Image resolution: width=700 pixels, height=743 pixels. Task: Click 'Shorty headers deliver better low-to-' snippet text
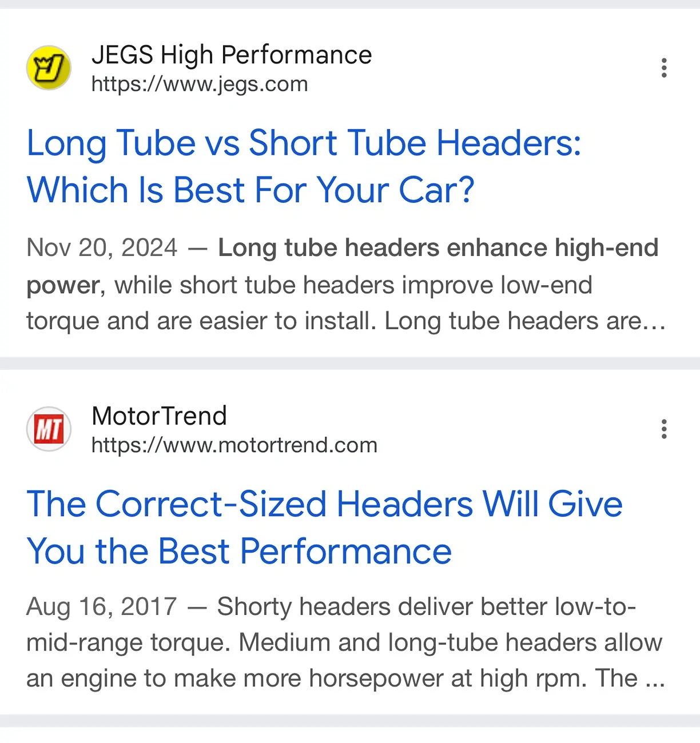click(x=427, y=607)
